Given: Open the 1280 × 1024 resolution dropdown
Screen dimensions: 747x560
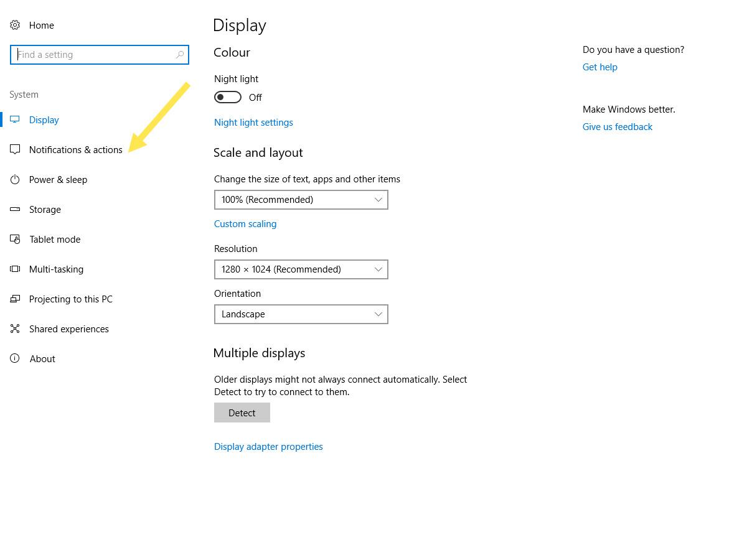Looking at the screenshot, I should click(301, 269).
